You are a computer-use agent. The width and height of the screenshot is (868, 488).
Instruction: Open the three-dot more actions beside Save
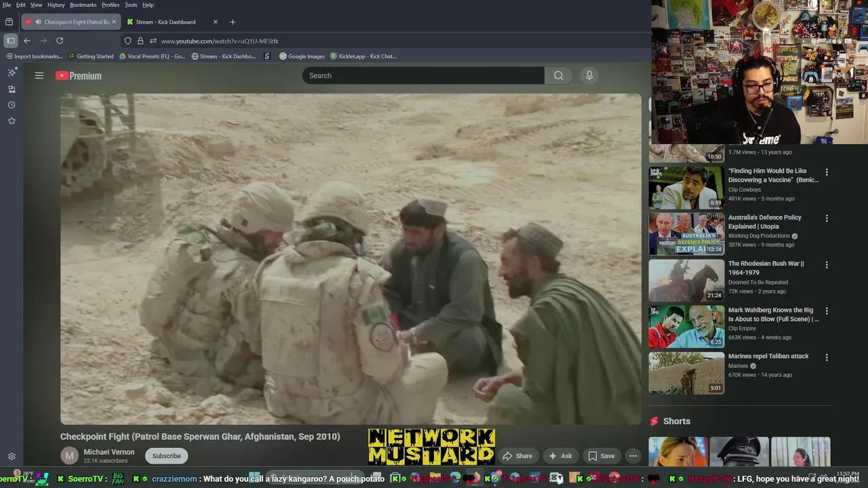[x=633, y=456]
